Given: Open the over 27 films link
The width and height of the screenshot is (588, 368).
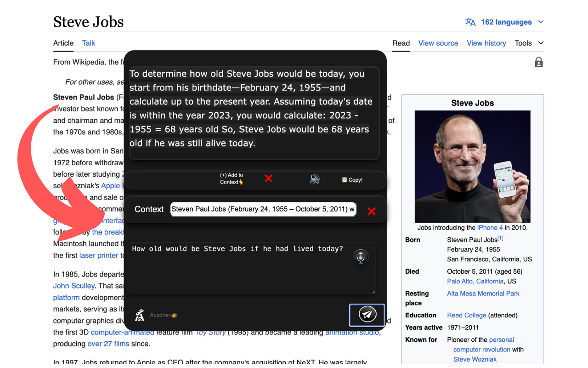Looking at the screenshot, I should coord(109,344).
